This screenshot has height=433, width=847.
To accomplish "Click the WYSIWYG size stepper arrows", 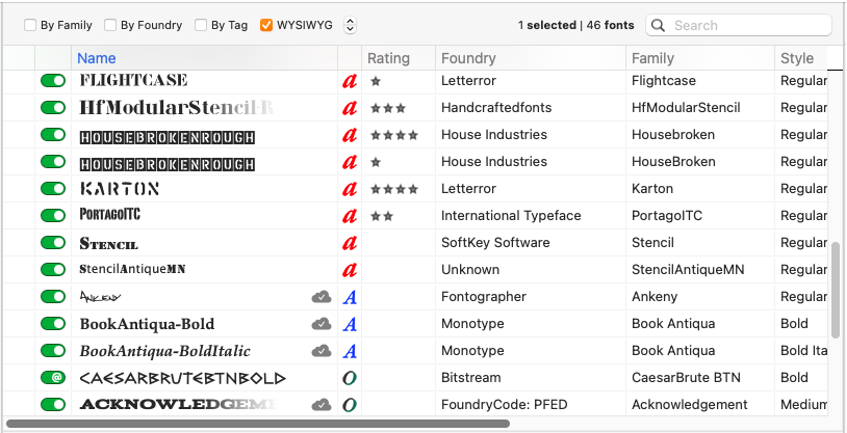I will tap(350, 25).
